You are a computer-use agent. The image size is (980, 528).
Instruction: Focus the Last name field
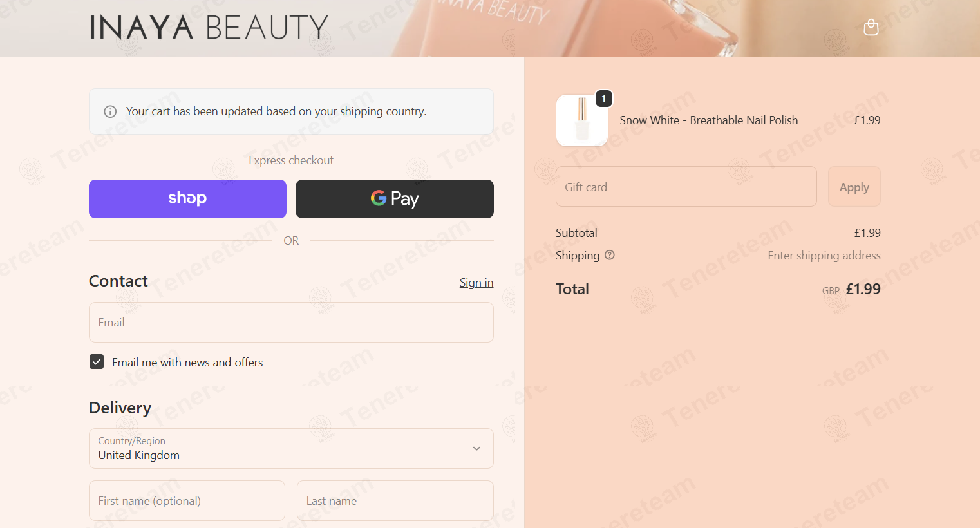click(395, 501)
